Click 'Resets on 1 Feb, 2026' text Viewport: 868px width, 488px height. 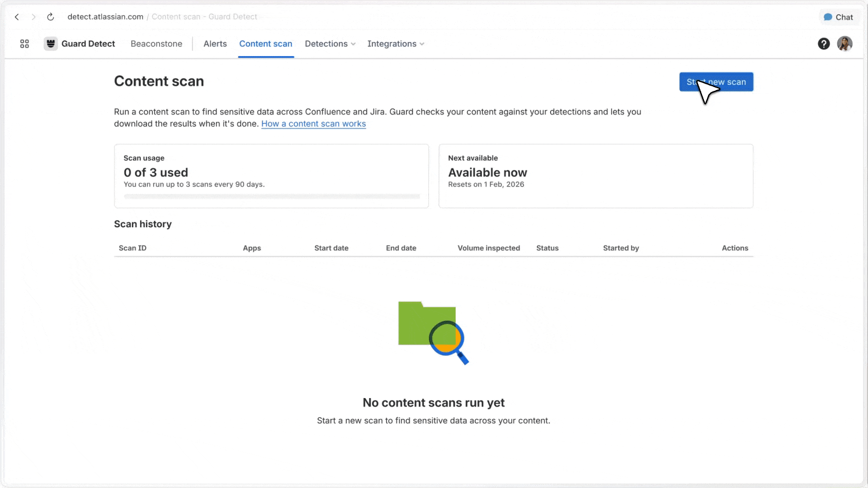[486, 184]
